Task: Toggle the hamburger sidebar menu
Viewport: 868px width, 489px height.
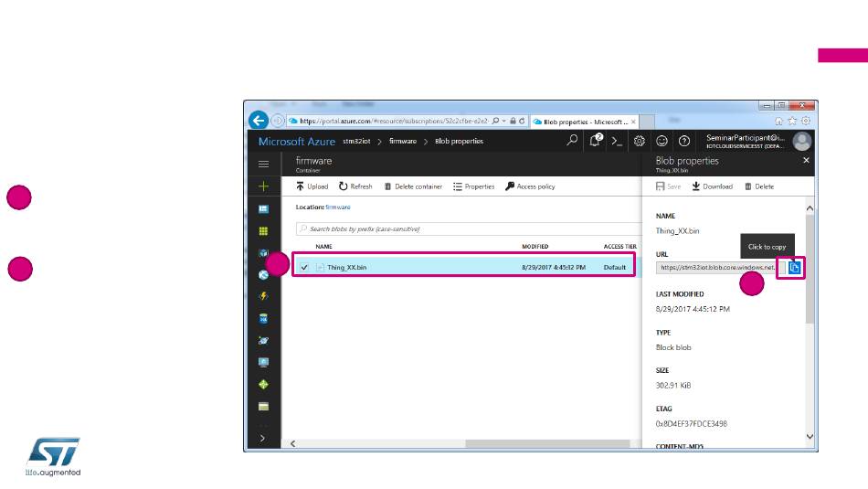Action: (263, 164)
